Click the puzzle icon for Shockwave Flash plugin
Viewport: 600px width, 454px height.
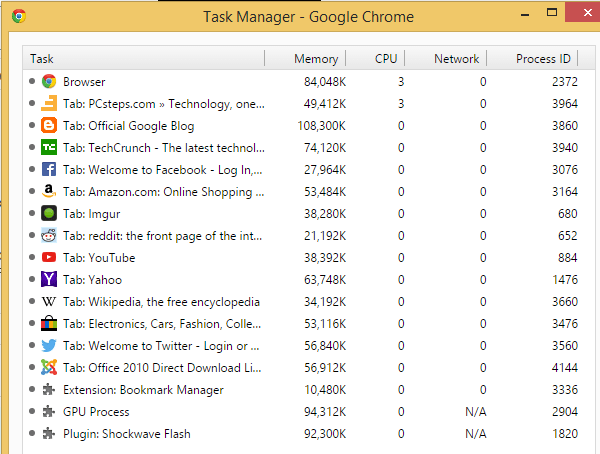pos(49,434)
